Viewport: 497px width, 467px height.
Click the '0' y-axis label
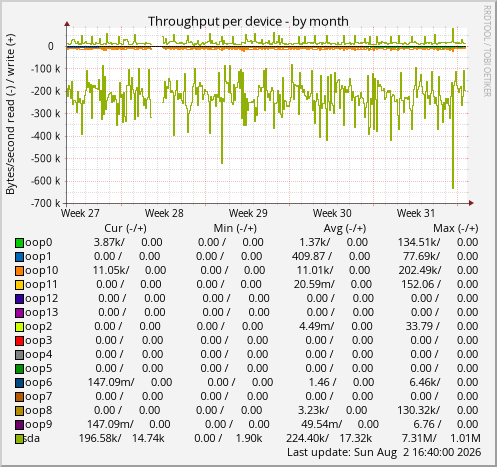point(51,46)
